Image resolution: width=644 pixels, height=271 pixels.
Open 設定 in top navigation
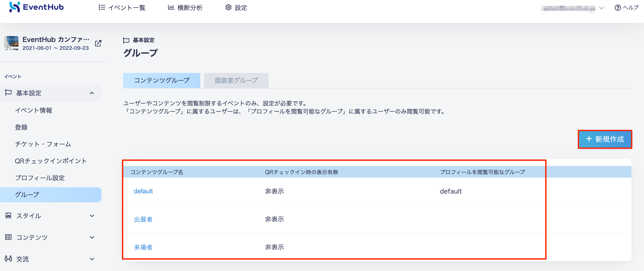(236, 7)
